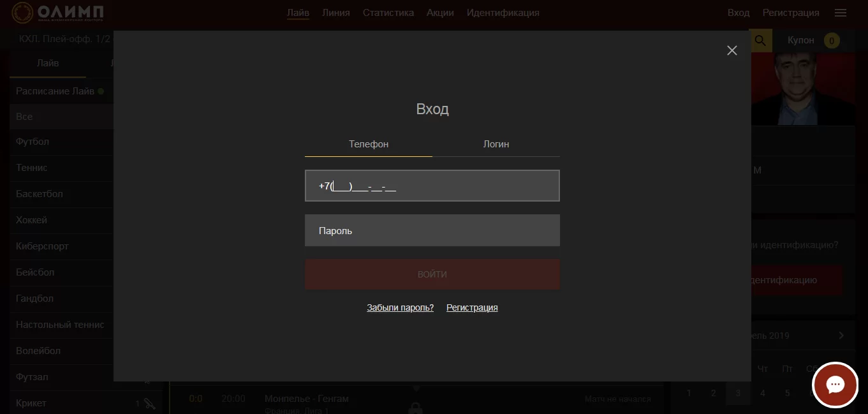Open Идентификация in the top menu
The height and width of the screenshot is (414, 868).
(503, 13)
